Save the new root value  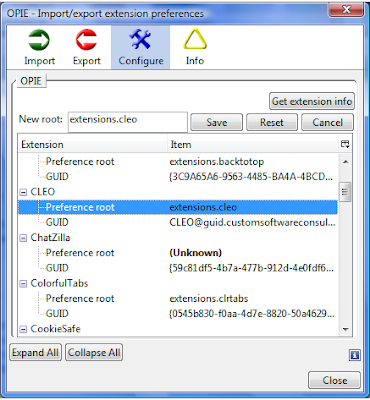pos(216,122)
